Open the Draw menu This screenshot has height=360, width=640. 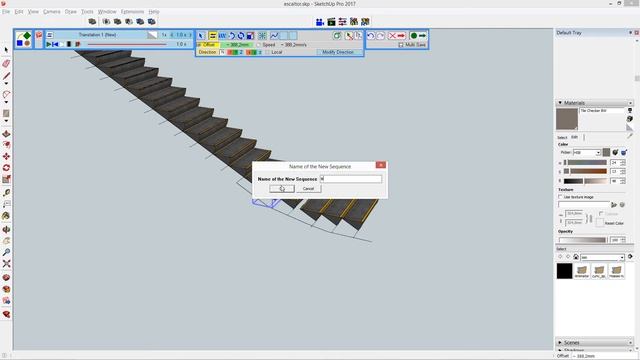71,12
